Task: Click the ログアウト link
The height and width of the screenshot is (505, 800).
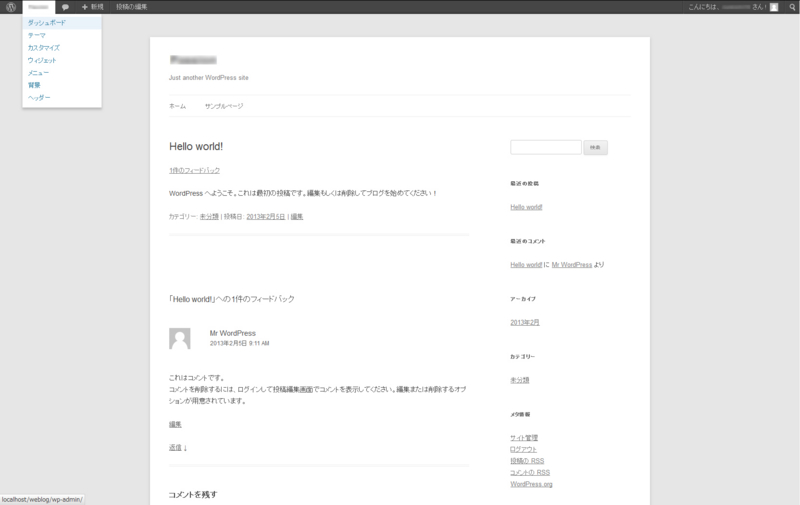Action: pos(523,449)
